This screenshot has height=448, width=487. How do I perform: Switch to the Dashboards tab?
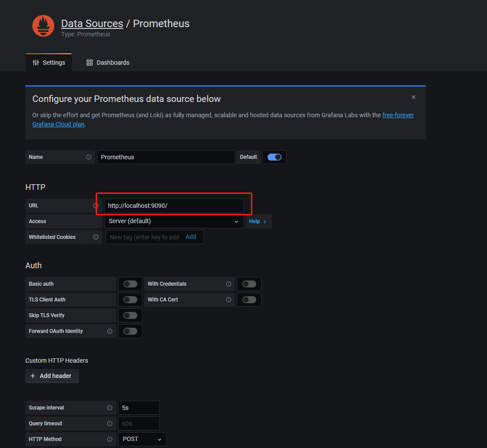point(108,63)
